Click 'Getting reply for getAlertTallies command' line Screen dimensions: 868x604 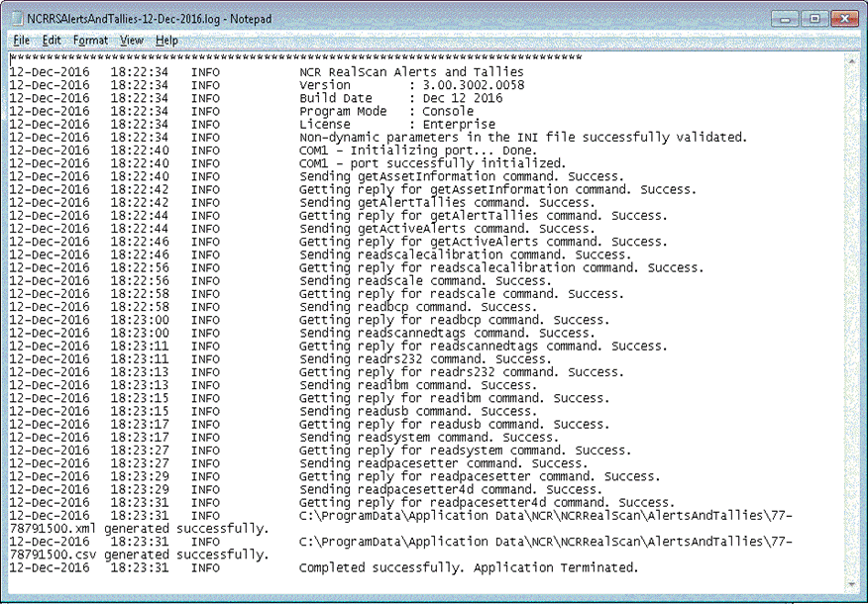tap(484, 216)
